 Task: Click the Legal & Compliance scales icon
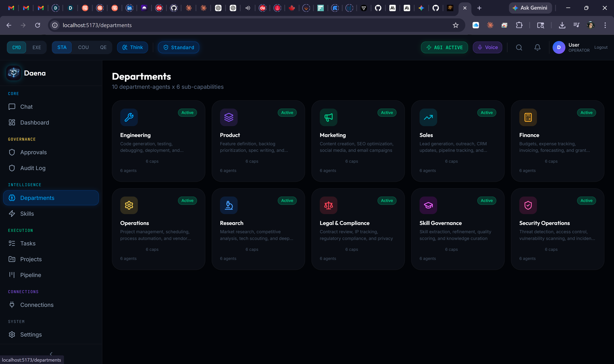click(328, 205)
